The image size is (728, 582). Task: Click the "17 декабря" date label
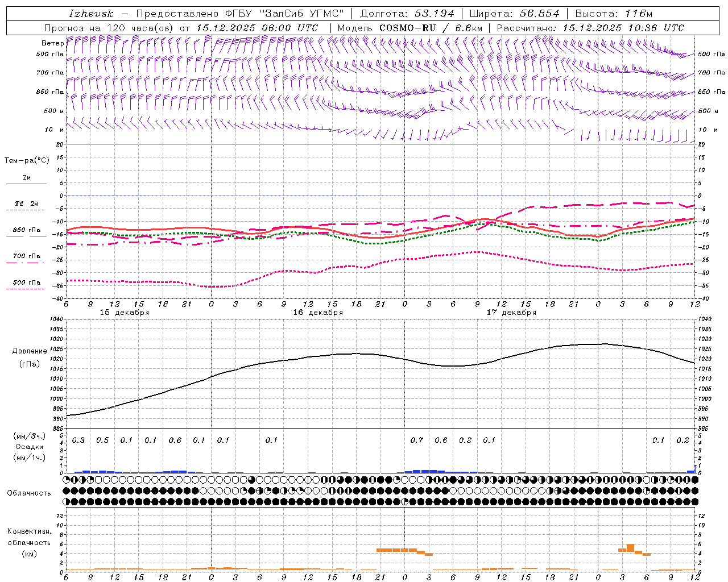click(511, 313)
